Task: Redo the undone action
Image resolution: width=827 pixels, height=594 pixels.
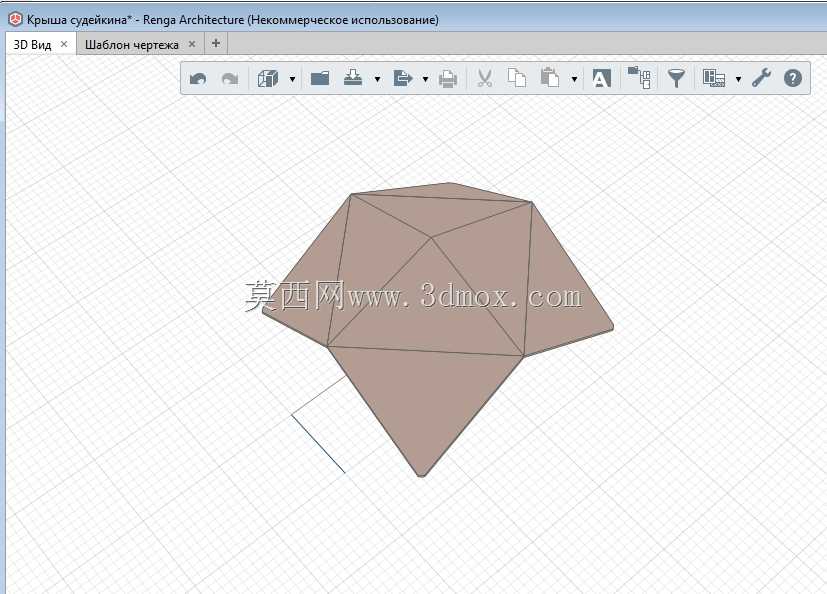Action: pyautogui.click(x=230, y=79)
